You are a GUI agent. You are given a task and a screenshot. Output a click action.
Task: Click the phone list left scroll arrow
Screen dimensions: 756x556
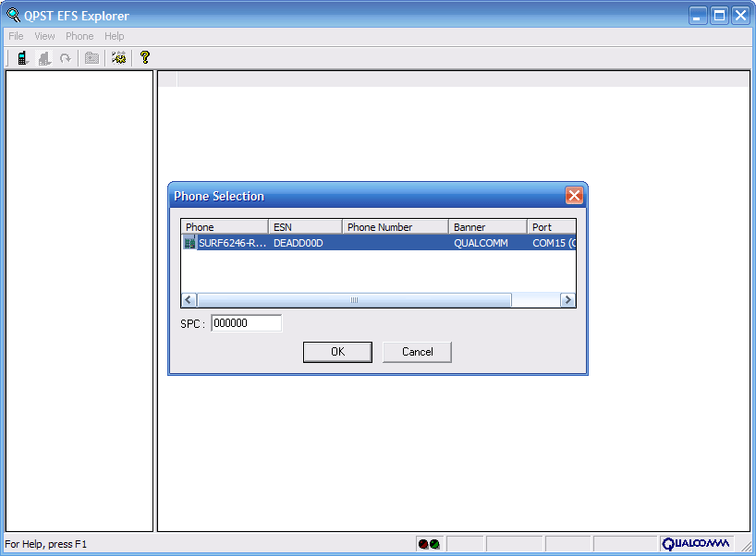point(189,300)
